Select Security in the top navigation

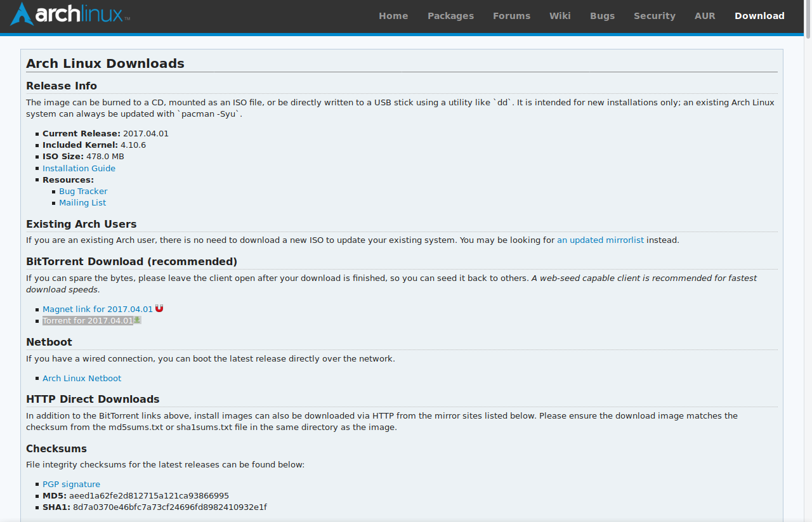pos(655,16)
